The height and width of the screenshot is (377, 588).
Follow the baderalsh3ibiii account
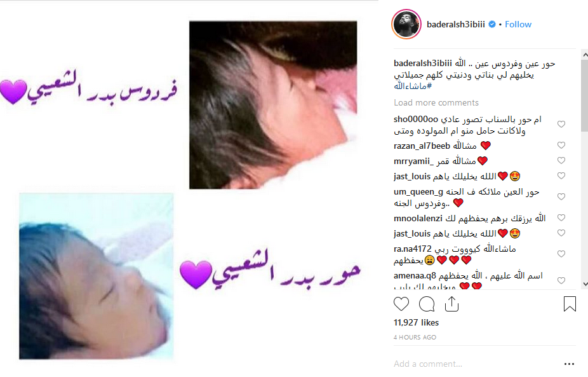518,24
